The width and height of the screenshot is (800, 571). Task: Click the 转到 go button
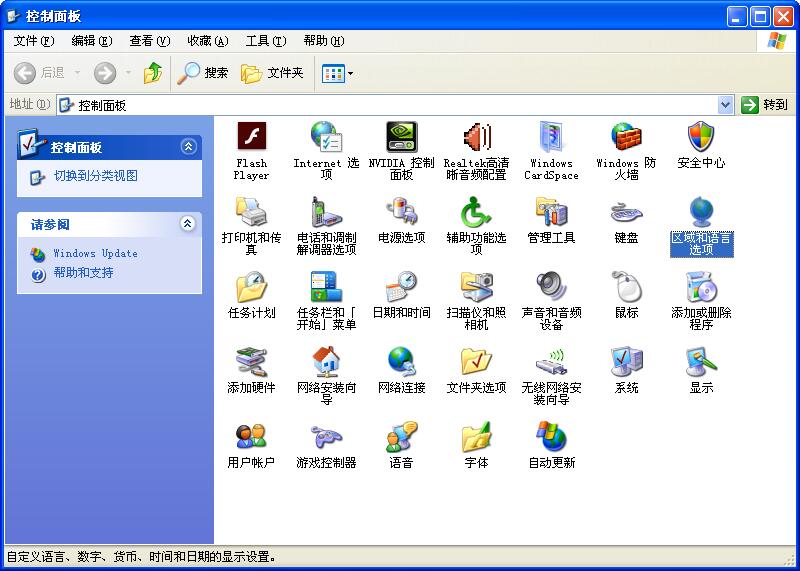[x=765, y=105]
